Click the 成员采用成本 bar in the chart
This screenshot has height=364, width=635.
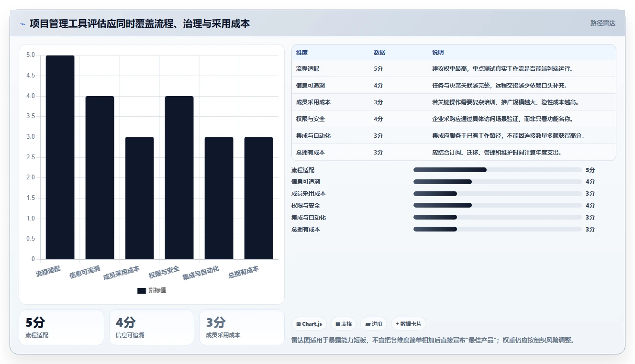point(139,198)
